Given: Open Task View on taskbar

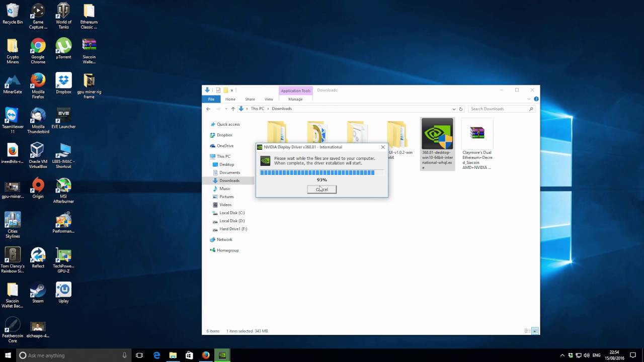Looking at the screenshot, I should point(139,355).
